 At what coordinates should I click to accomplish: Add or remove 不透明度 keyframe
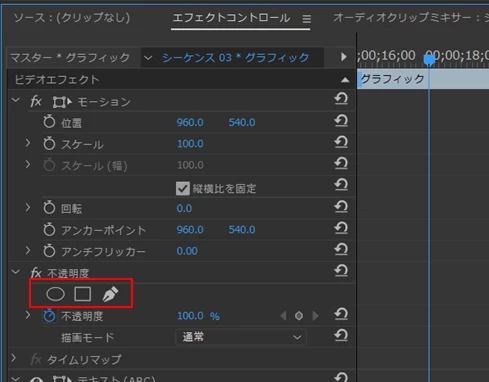[x=299, y=316]
